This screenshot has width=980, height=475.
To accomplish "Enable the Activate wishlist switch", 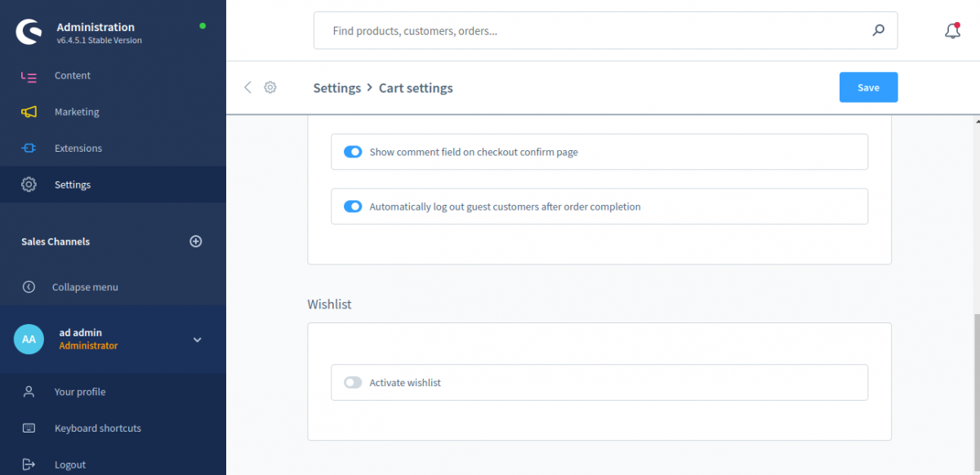I will (353, 383).
